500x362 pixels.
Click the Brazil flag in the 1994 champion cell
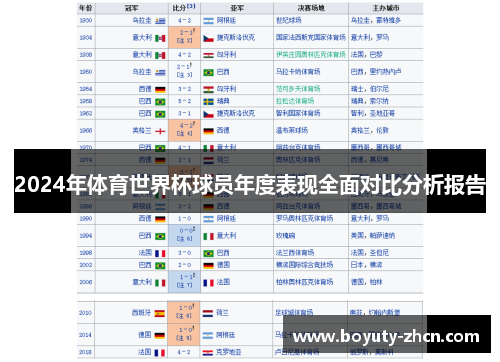coord(160,236)
